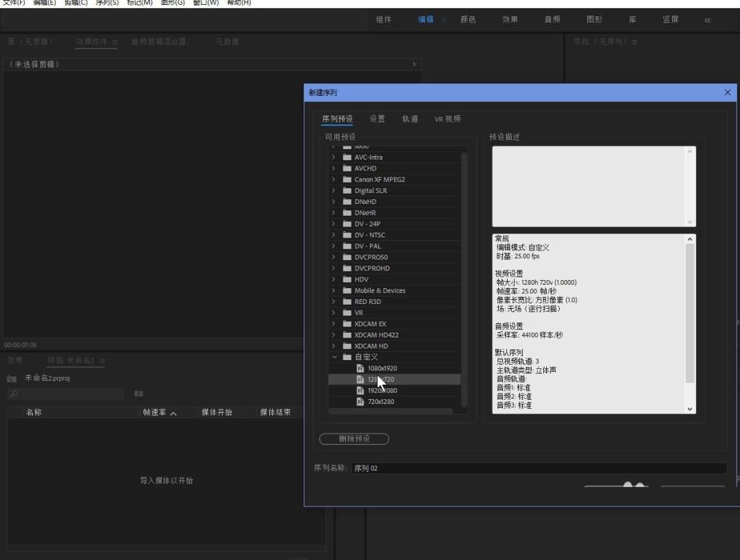Click the 1080x1920 preset file icon

[360, 368]
